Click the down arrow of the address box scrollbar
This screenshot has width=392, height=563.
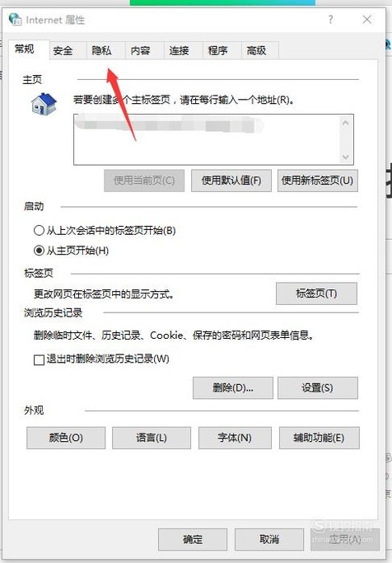(345, 157)
